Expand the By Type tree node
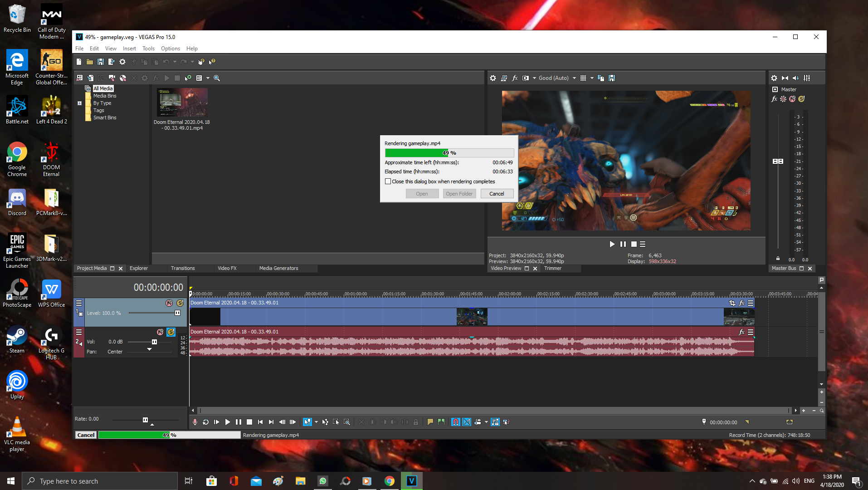This screenshot has height=490, width=868. tap(80, 103)
